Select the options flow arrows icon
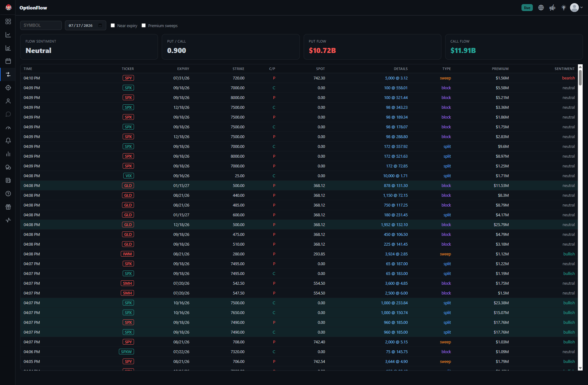Screen dimensions: 588x385 (8, 74)
